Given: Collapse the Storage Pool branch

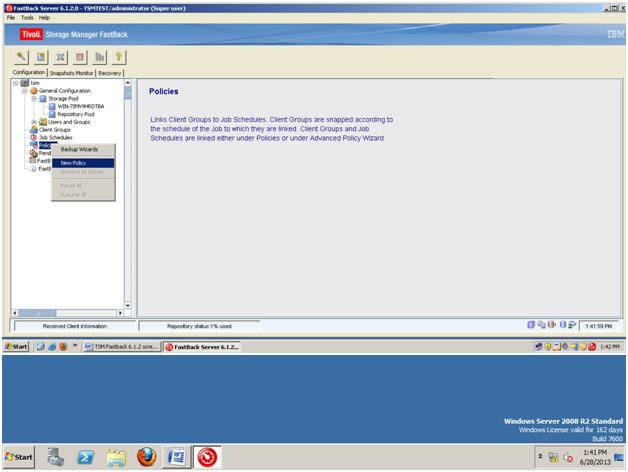Looking at the screenshot, I should click(x=34, y=99).
